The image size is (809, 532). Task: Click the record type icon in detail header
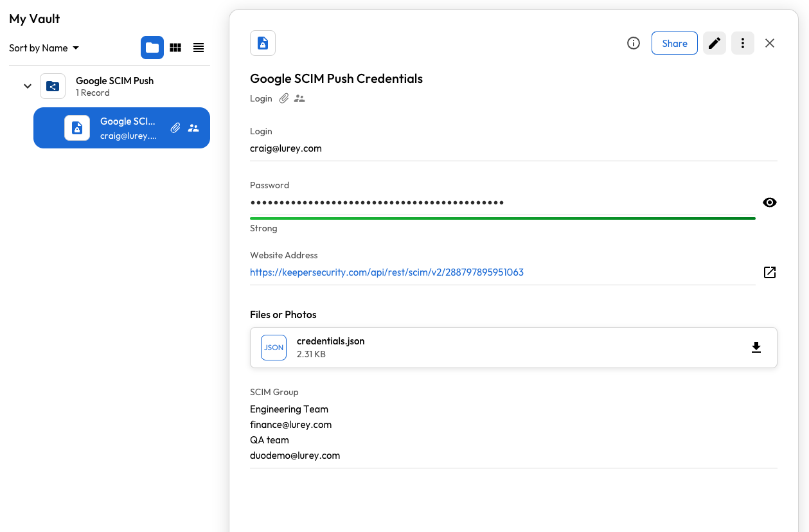[x=263, y=43]
